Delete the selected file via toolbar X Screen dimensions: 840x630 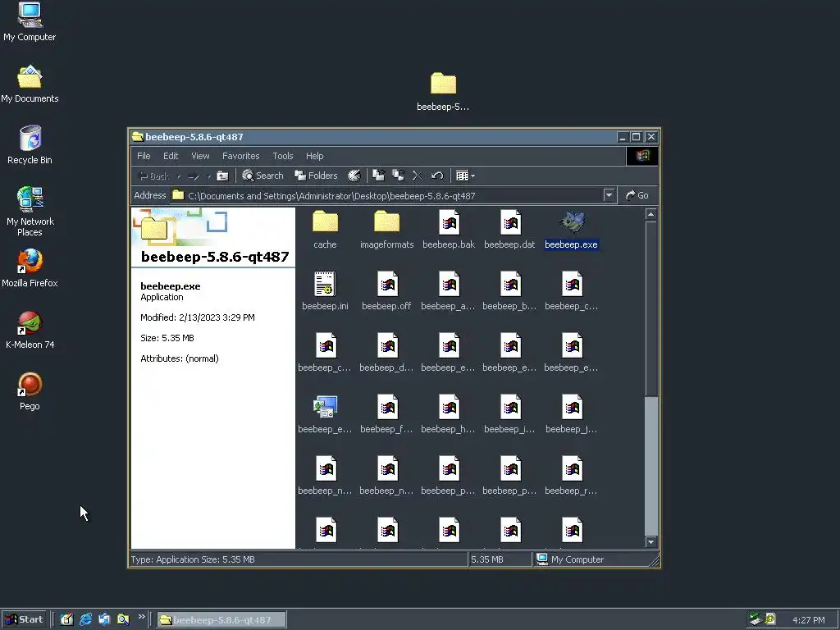pos(418,176)
